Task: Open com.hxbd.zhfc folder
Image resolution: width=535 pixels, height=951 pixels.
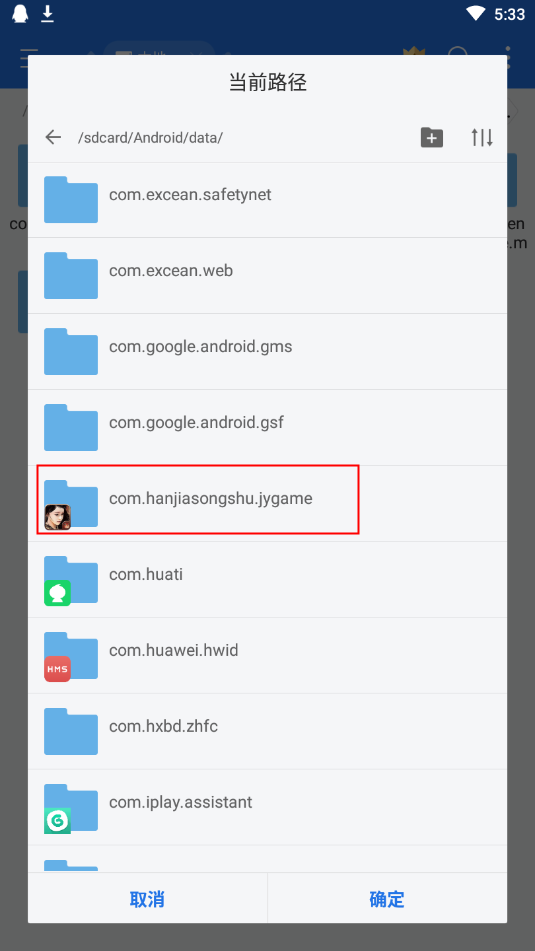Action: coord(268,732)
